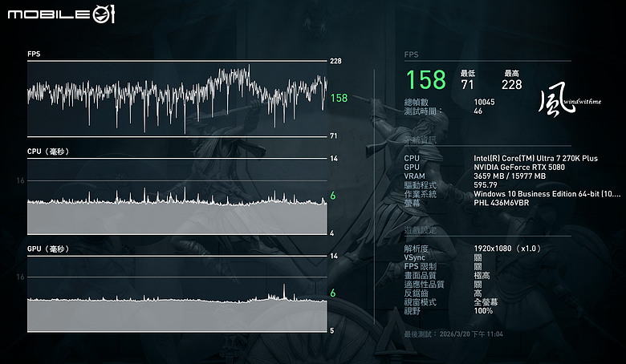Click VRAM value 3659 MB / 15977 MB
626x364 pixels.
(510, 176)
